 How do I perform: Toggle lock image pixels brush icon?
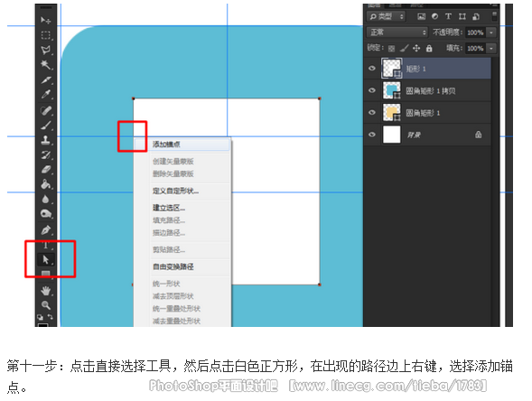(404, 49)
